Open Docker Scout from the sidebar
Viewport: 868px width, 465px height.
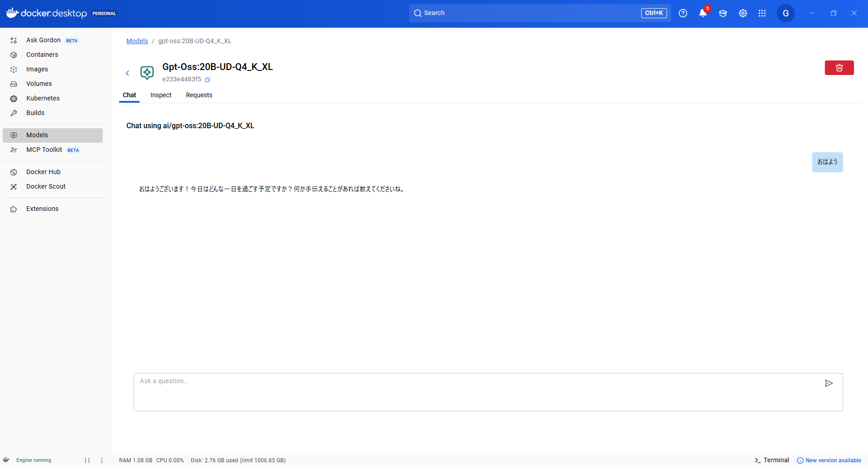pyautogui.click(x=53, y=186)
